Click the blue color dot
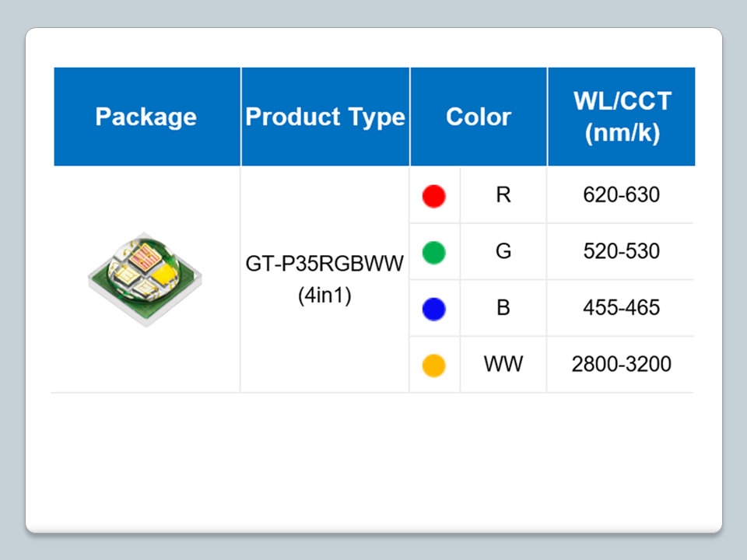747x560 pixels. tap(433, 309)
